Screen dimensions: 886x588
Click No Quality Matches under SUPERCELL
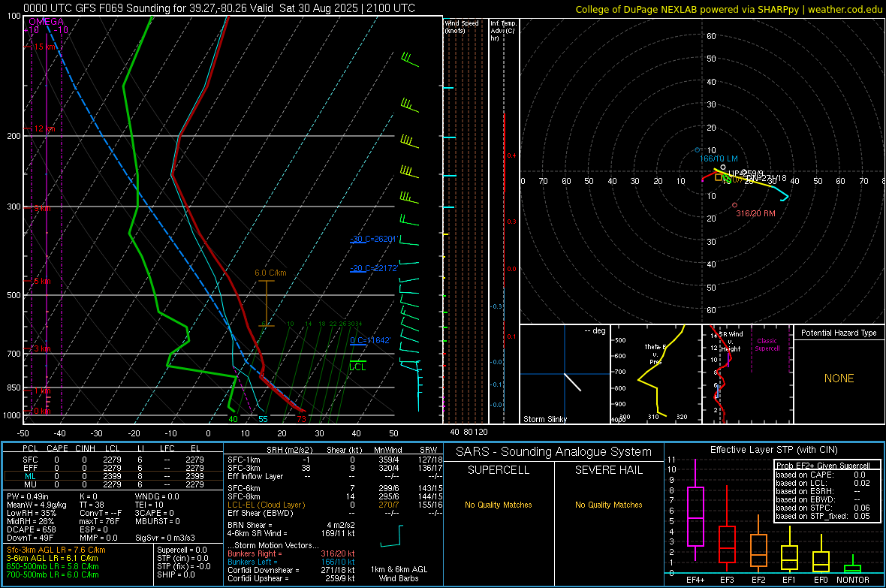(x=499, y=505)
